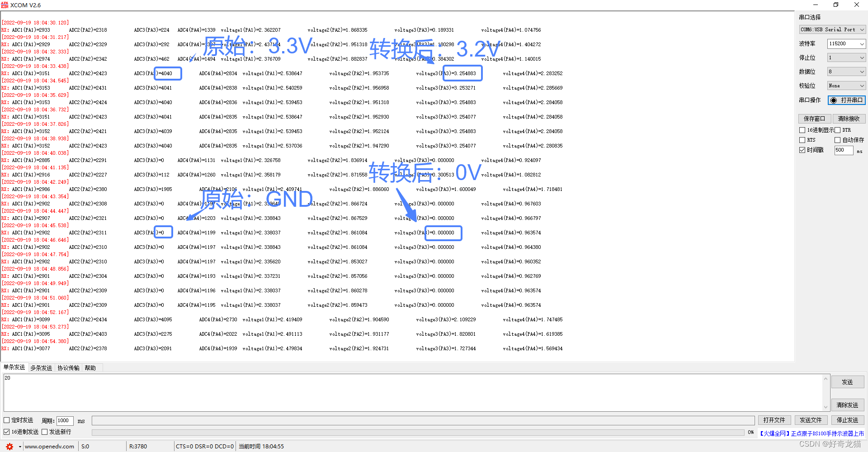The height and width of the screenshot is (452, 868).
Task: Click the 保存窗口 save window button
Action: tap(814, 119)
